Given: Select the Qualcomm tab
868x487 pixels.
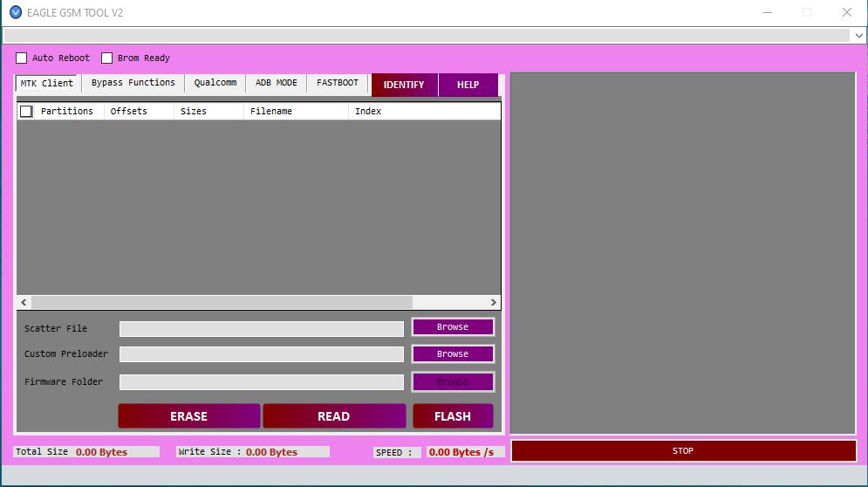Looking at the screenshot, I should pos(215,83).
